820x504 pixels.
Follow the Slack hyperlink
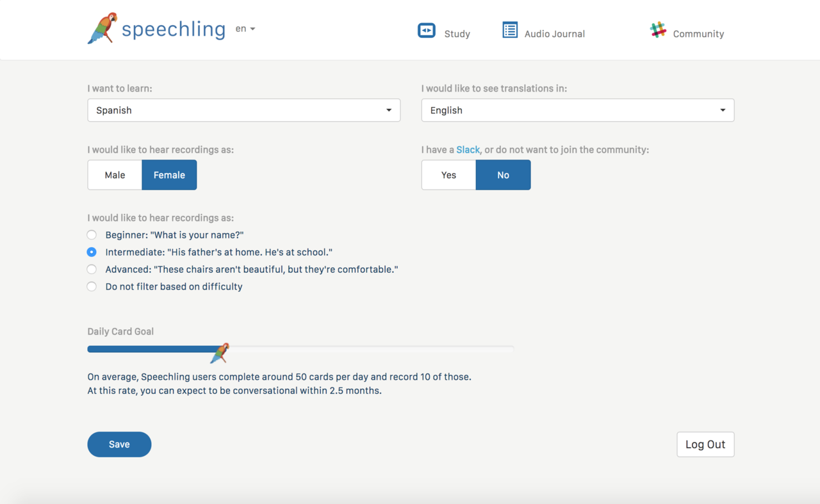click(468, 150)
